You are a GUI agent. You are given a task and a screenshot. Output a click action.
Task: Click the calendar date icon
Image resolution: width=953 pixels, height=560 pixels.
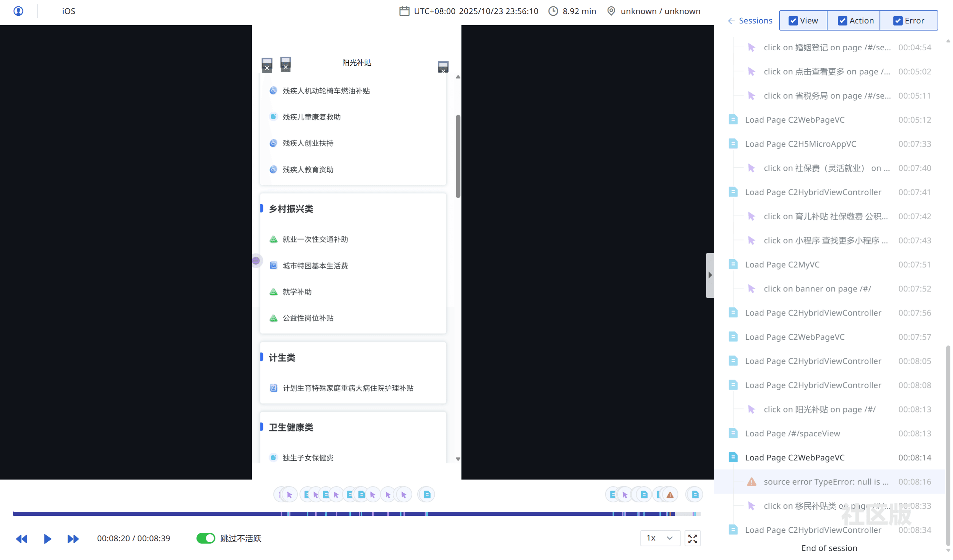coord(404,11)
